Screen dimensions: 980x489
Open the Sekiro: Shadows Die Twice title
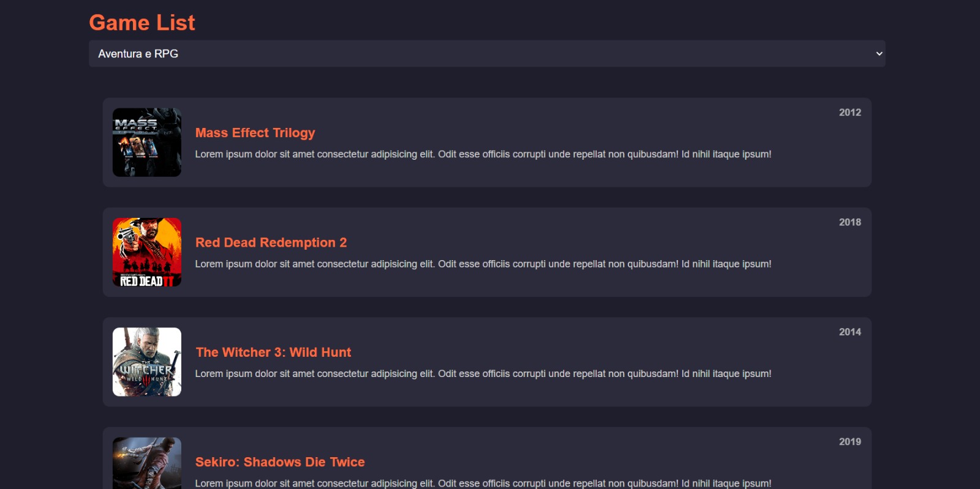click(280, 462)
